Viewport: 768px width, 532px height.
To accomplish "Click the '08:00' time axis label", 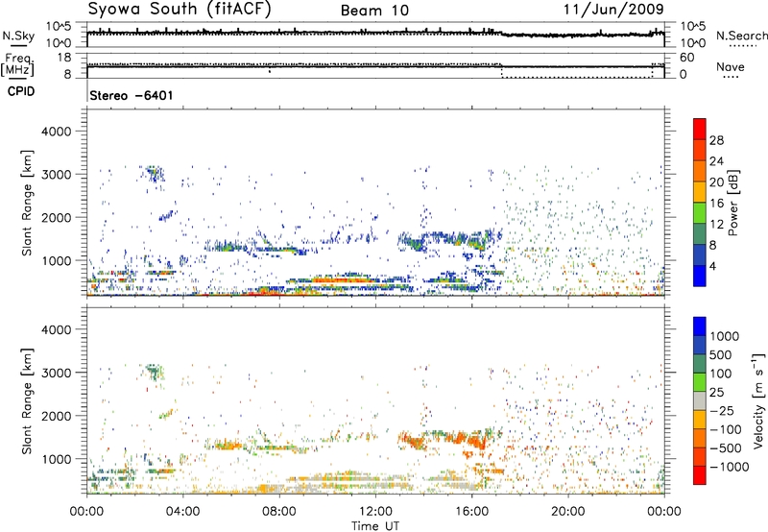I will pyautogui.click(x=278, y=512).
